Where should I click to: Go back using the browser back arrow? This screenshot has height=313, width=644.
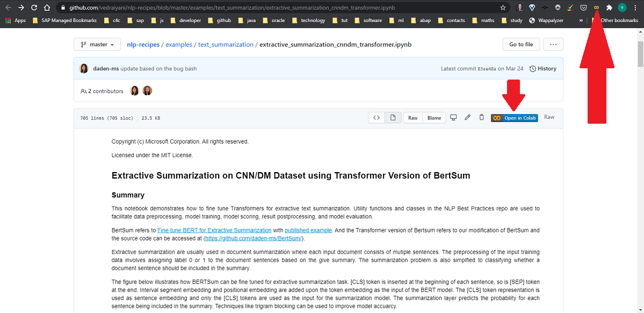8,8
